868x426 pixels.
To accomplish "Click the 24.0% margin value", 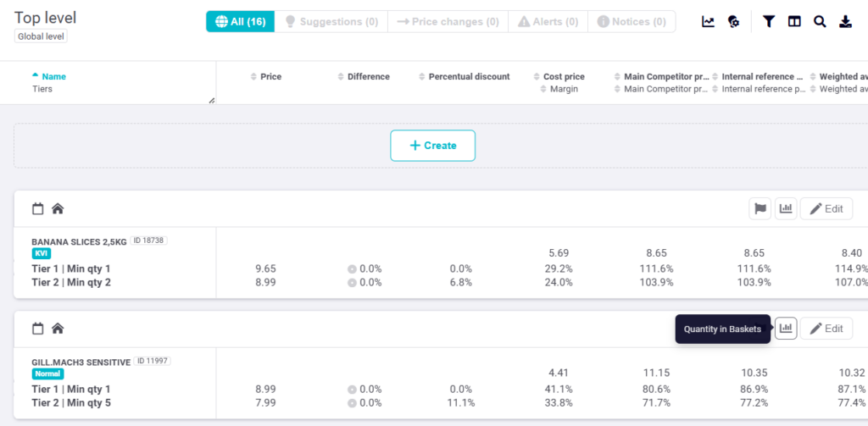I will [x=559, y=283].
